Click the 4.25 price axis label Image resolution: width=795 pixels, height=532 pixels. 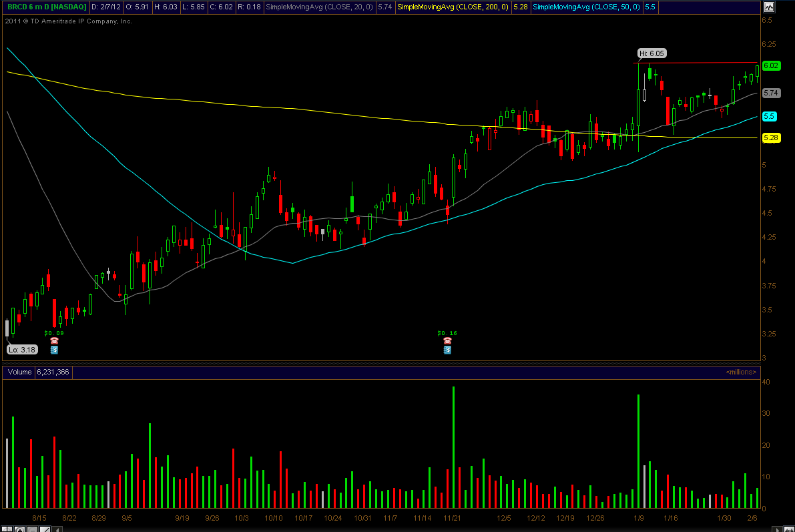[769, 237]
